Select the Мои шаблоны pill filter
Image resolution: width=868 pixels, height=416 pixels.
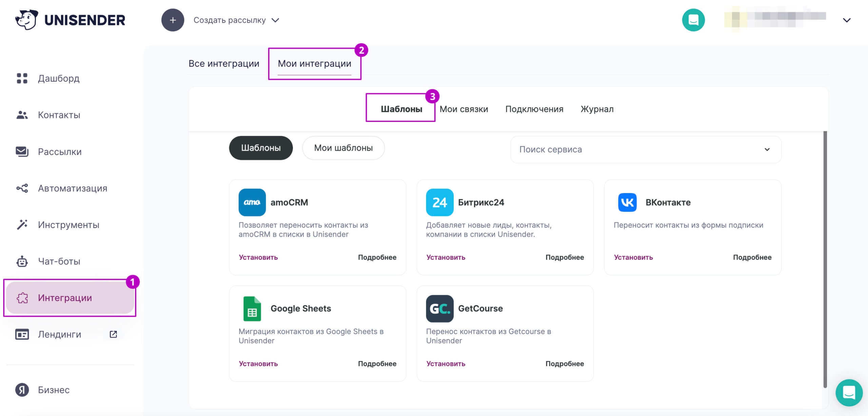pos(343,148)
